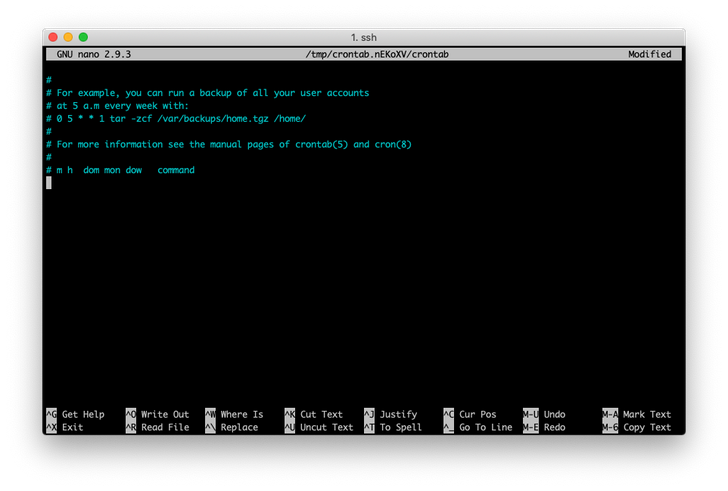
Task: Click the M-E Redo shortcut
Action: click(x=544, y=427)
